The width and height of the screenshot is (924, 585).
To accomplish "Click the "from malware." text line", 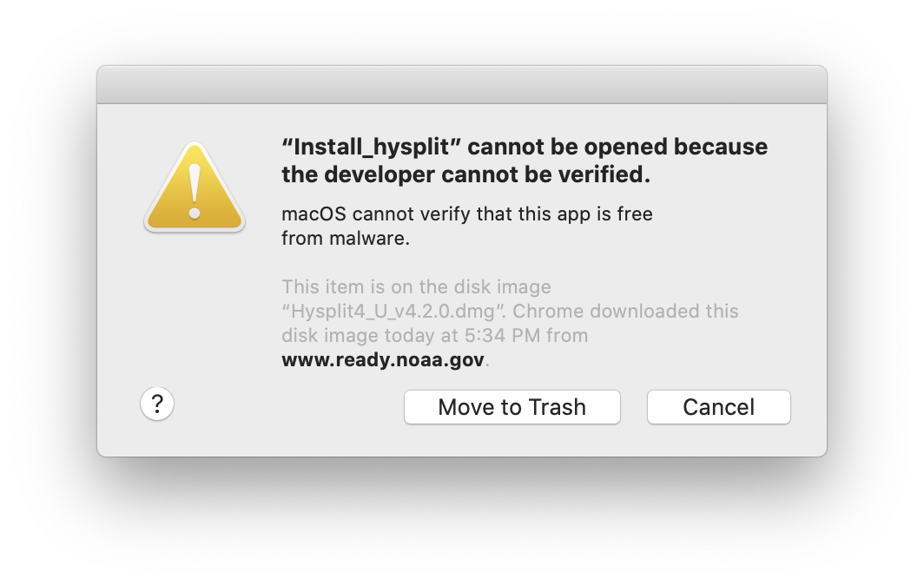I will tap(346, 238).
